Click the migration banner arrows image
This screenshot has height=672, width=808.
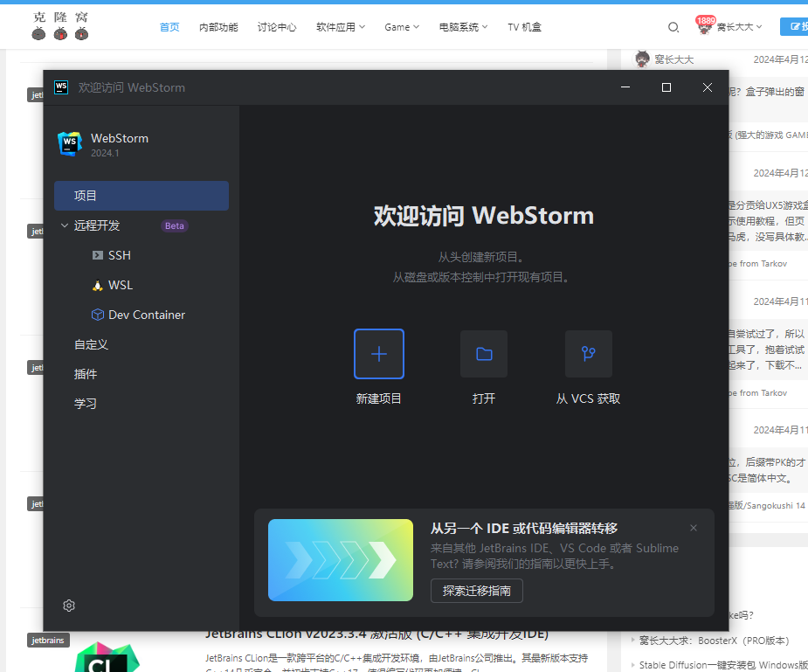pos(341,560)
